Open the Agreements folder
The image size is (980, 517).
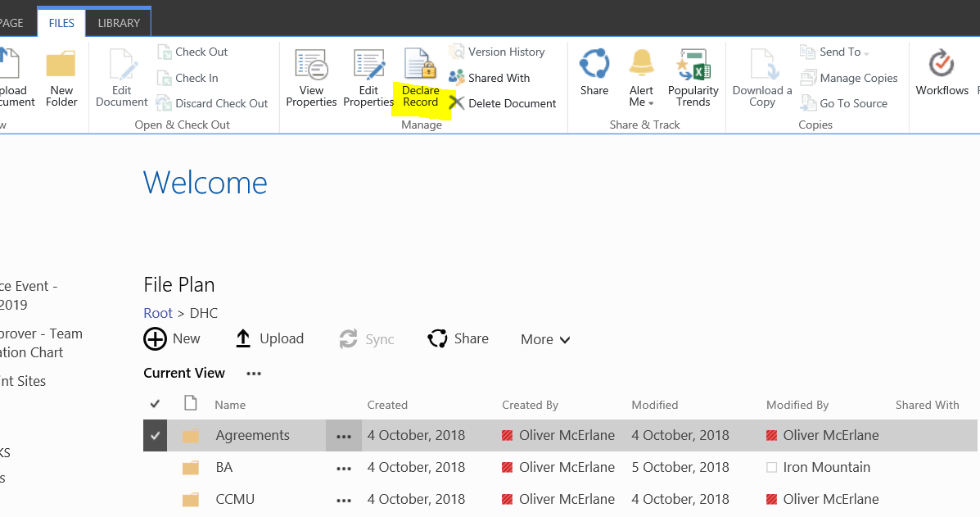click(x=252, y=436)
